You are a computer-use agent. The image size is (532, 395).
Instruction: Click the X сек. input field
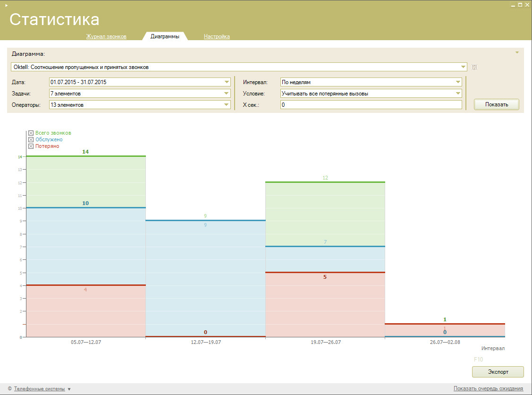371,105
